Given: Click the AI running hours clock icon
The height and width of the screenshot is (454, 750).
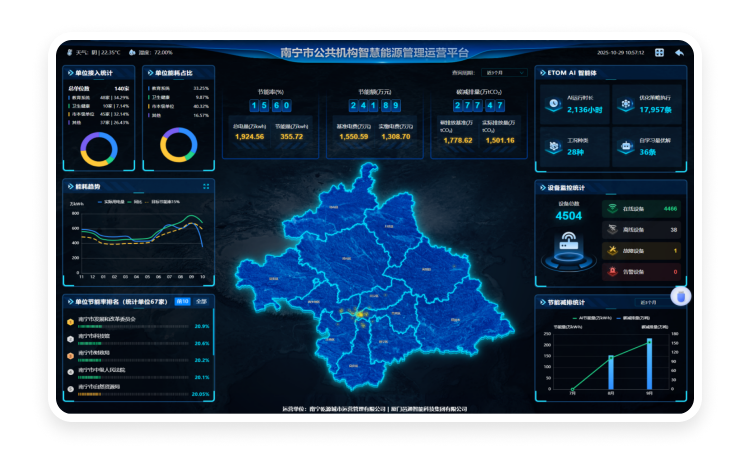Looking at the screenshot, I should (x=553, y=105).
